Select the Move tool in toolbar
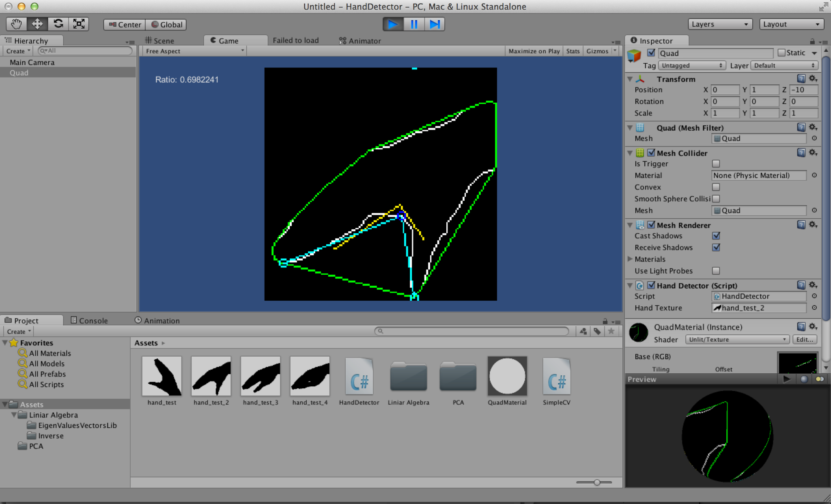Image resolution: width=831 pixels, height=504 pixels. point(37,24)
